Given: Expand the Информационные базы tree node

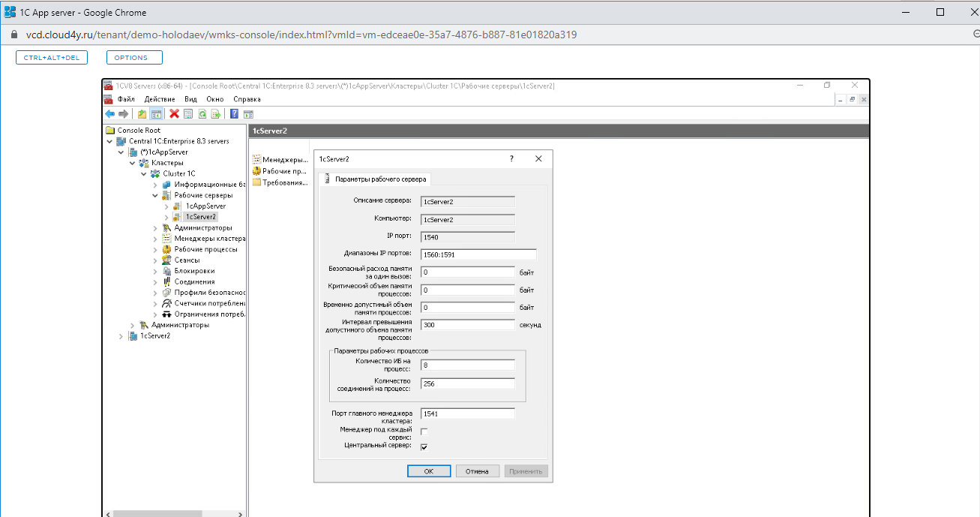Looking at the screenshot, I should (x=155, y=185).
